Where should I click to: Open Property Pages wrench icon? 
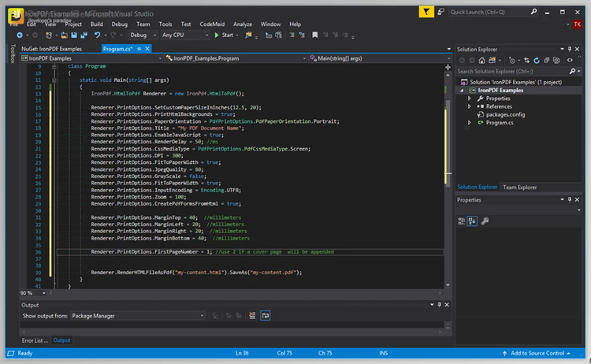485,221
